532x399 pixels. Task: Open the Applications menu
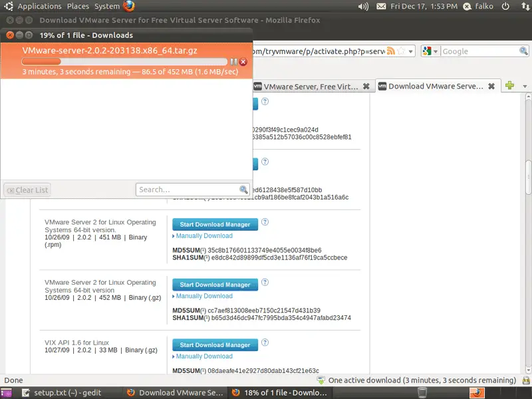tap(39, 6)
